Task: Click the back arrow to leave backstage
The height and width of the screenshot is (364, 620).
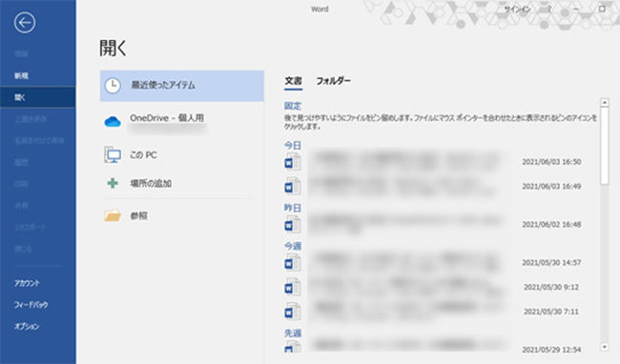Action: 25,23
